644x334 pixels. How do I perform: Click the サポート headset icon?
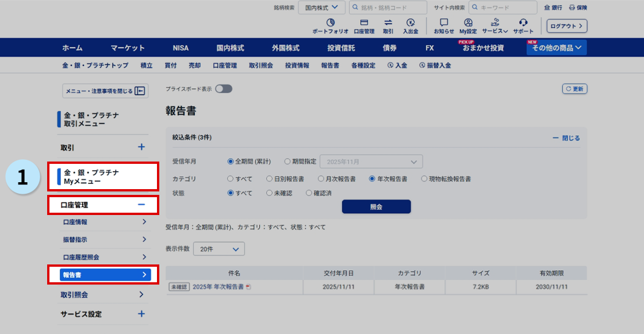523,23
